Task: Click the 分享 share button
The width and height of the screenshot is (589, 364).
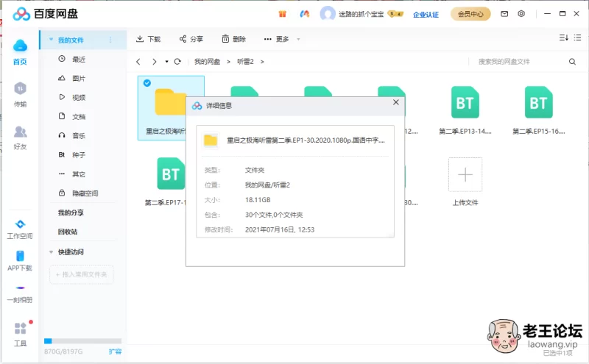Action: pyautogui.click(x=191, y=39)
